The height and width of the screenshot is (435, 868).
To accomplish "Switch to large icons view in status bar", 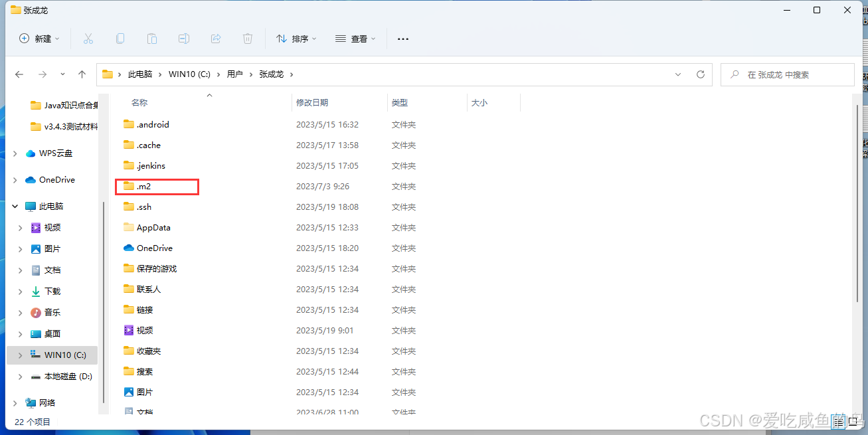I will coord(853,422).
